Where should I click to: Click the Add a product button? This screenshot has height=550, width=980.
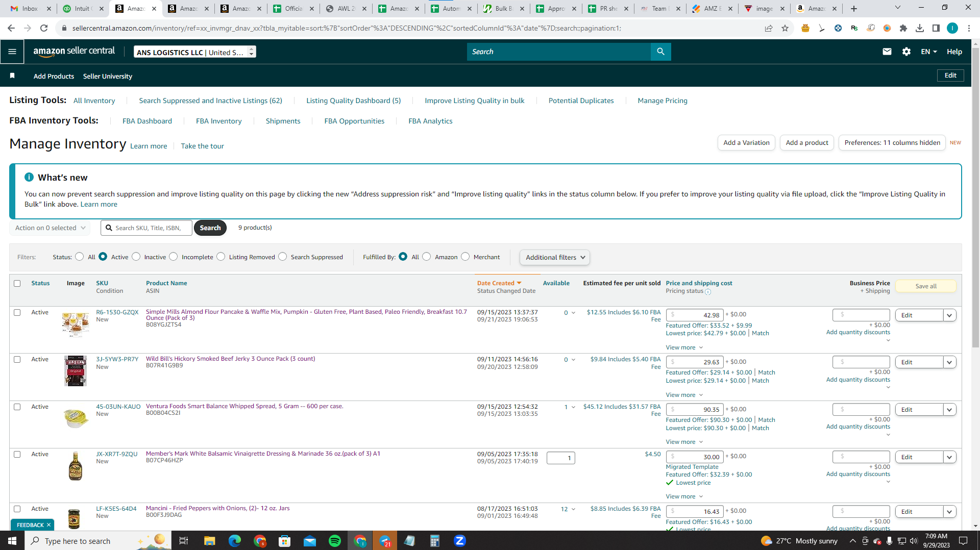click(807, 143)
